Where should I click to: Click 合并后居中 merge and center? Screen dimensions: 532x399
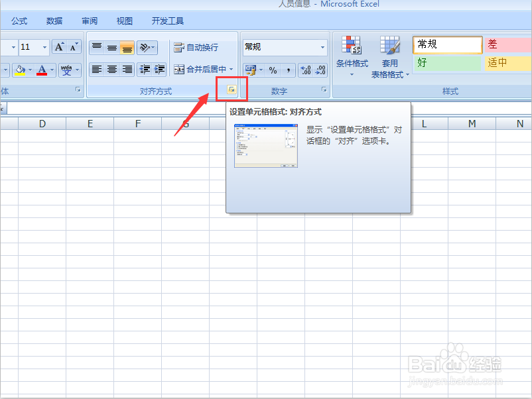point(200,70)
